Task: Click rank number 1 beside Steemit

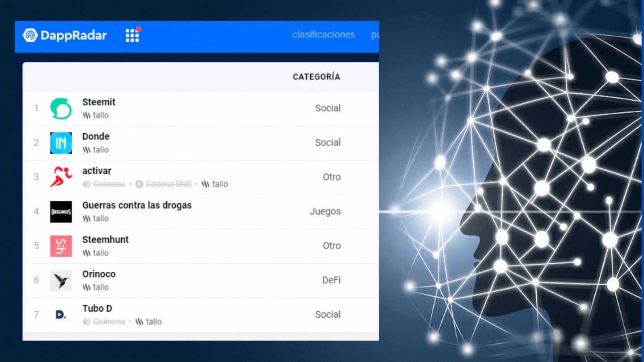Action: pos(36,108)
